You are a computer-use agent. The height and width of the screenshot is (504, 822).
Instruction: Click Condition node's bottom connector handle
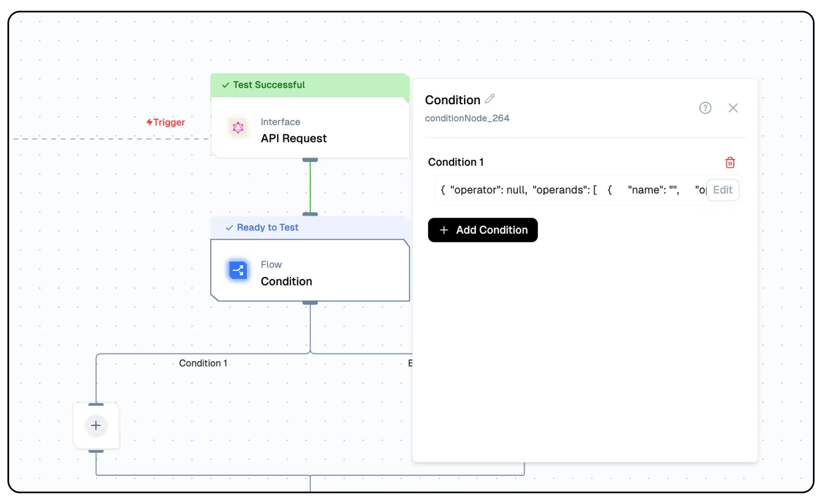(x=310, y=303)
